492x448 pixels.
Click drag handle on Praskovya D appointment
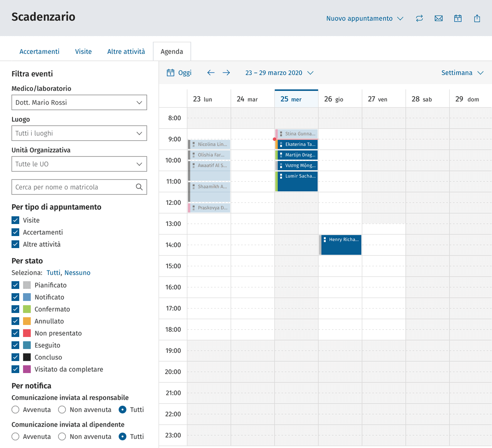[x=194, y=208]
